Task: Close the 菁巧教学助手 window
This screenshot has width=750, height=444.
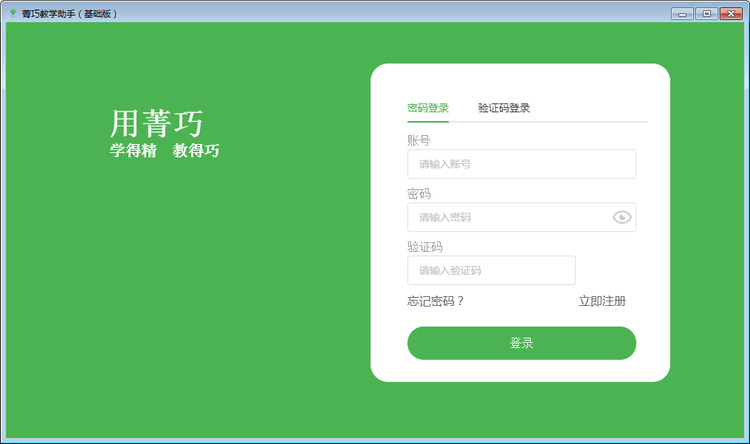Action: tap(731, 14)
